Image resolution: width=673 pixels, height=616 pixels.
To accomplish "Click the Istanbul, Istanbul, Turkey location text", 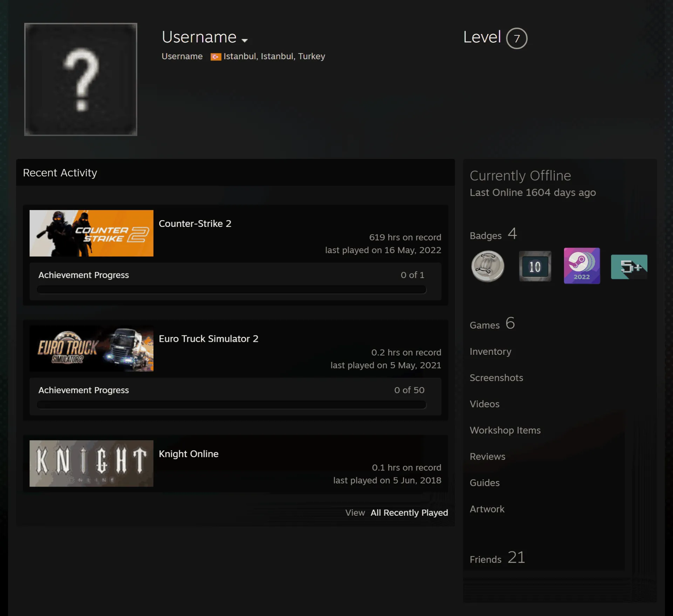I will pyautogui.click(x=274, y=56).
